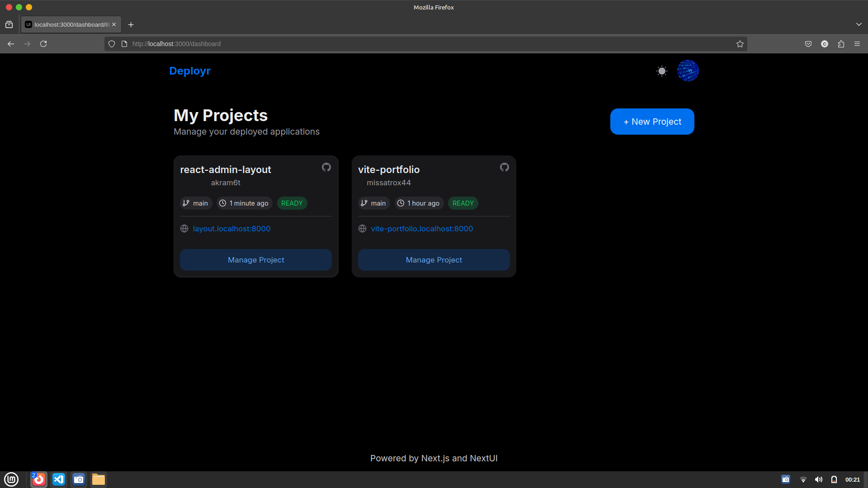Open the Firefox extensions icon
The width and height of the screenshot is (868, 488).
pos(840,44)
